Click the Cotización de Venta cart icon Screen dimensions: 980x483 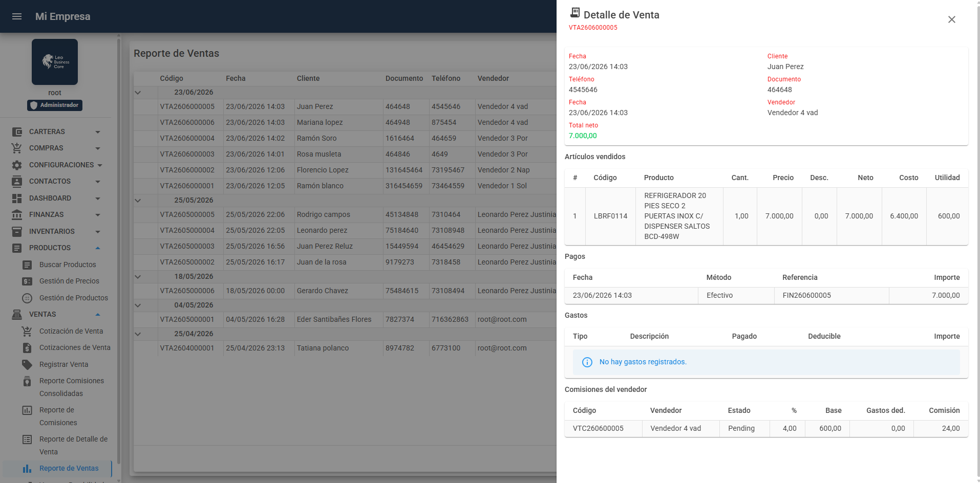coord(27,332)
